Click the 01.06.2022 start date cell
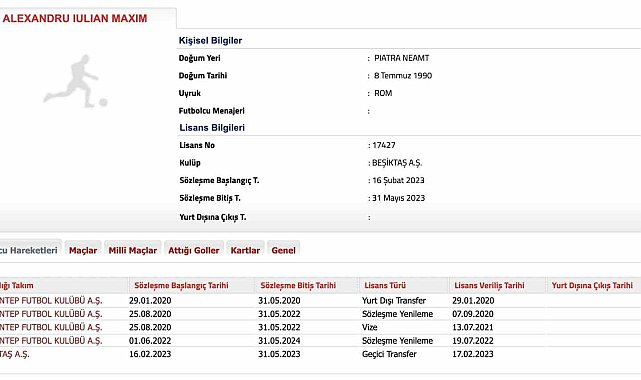 point(150,341)
